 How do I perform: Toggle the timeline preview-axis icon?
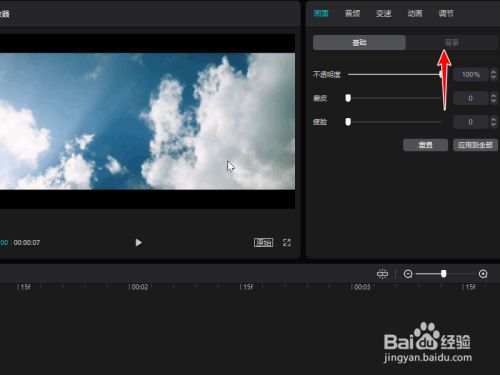tap(382, 274)
